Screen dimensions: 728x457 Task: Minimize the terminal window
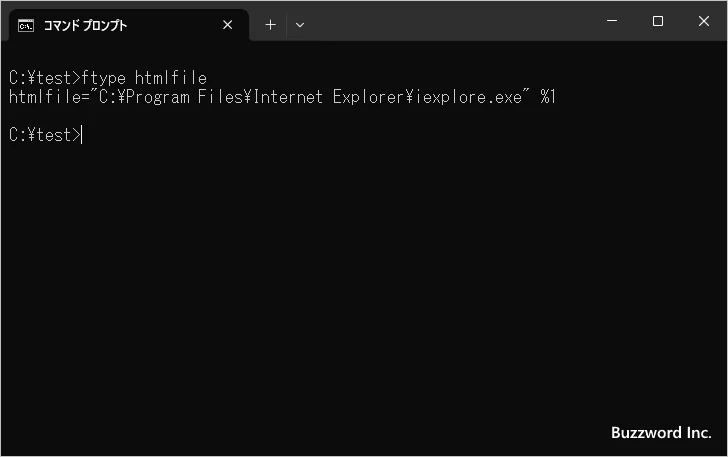pos(612,21)
